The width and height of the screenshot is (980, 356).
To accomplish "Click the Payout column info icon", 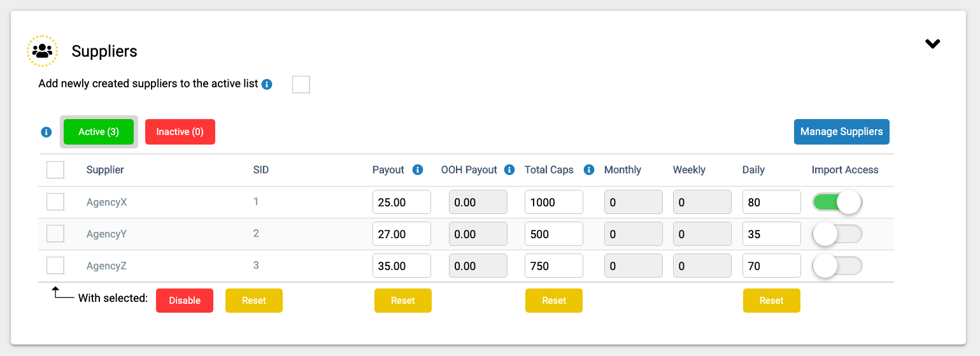I will coord(418,170).
